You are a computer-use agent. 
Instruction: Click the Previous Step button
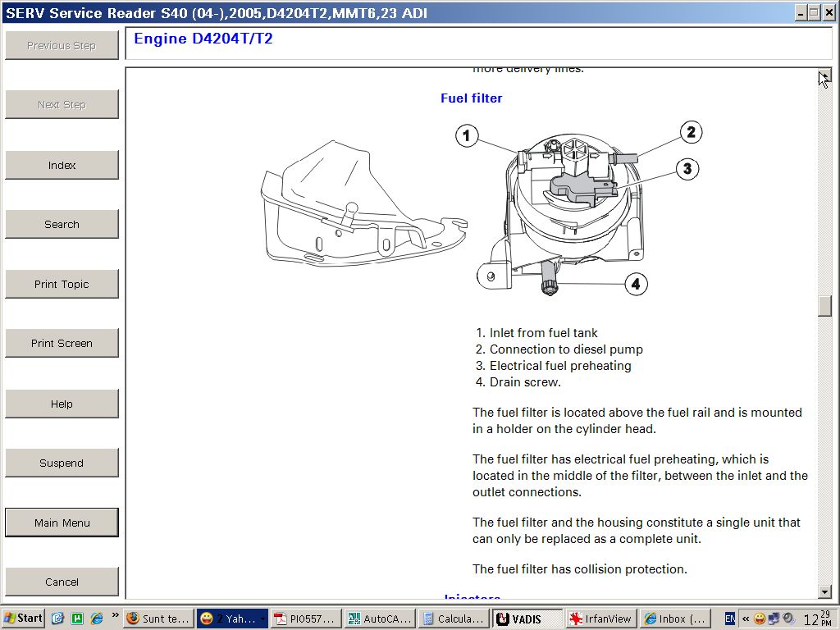[x=62, y=46]
